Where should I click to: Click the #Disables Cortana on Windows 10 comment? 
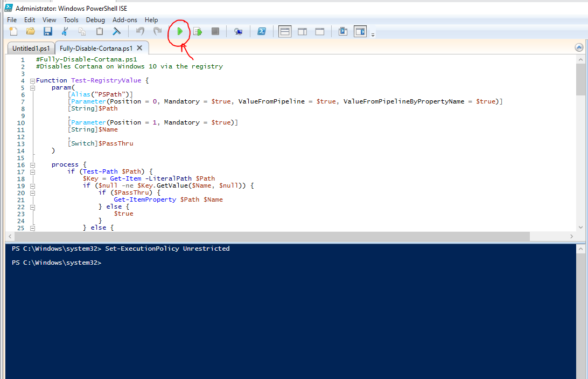tap(129, 66)
